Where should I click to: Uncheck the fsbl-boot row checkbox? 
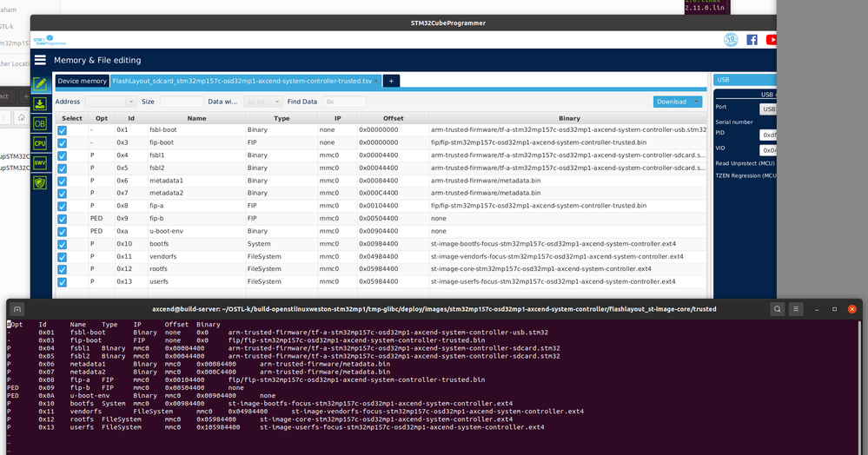pyautogui.click(x=62, y=130)
